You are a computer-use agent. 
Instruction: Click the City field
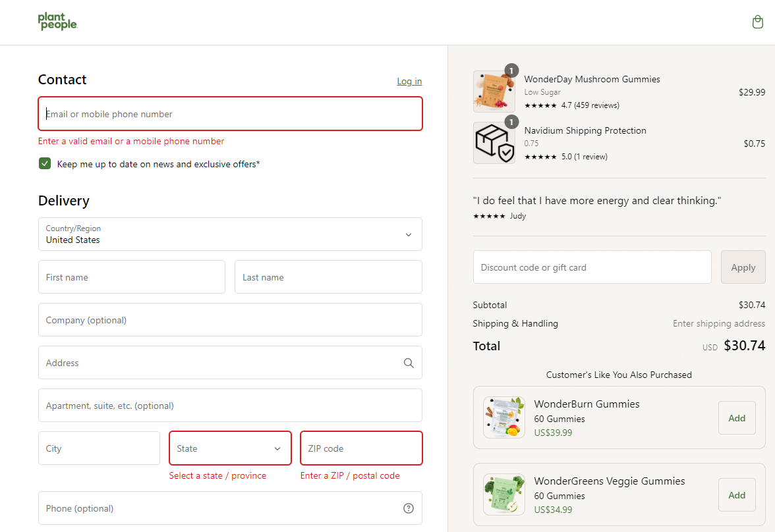pyautogui.click(x=99, y=448)
